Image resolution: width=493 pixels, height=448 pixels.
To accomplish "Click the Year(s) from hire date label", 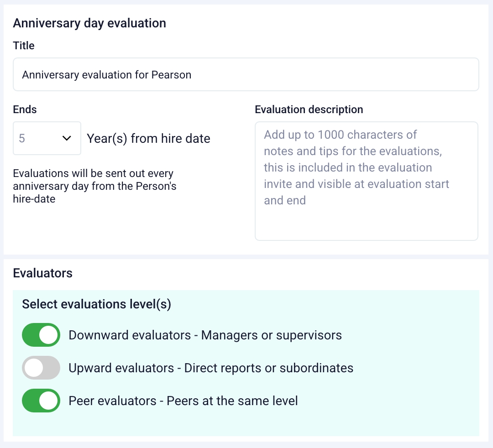I will (x=148, y=138).
